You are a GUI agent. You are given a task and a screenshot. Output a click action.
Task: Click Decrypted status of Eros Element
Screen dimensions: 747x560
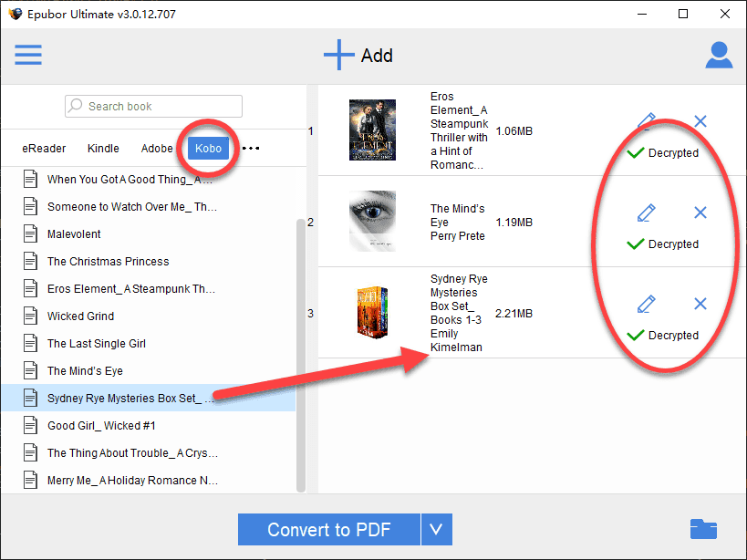point(663,153)
